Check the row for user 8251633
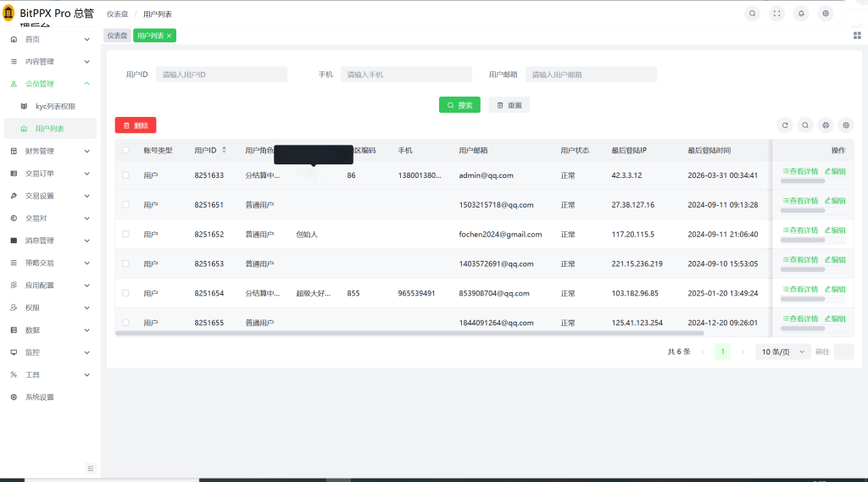This screenshot has height=482, width=868. tap(125, 175)
